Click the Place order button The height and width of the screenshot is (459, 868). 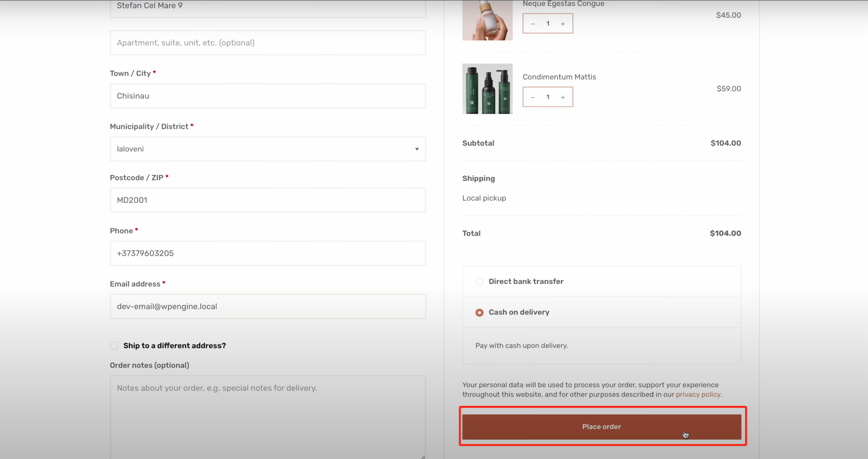(x=601, y=427)
